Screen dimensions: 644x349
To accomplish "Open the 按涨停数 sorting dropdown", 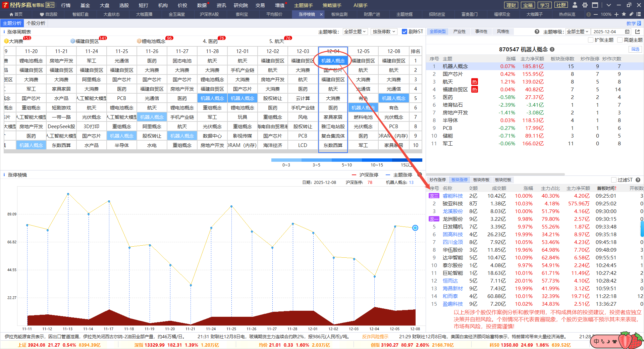I will (x=384, y=32).
